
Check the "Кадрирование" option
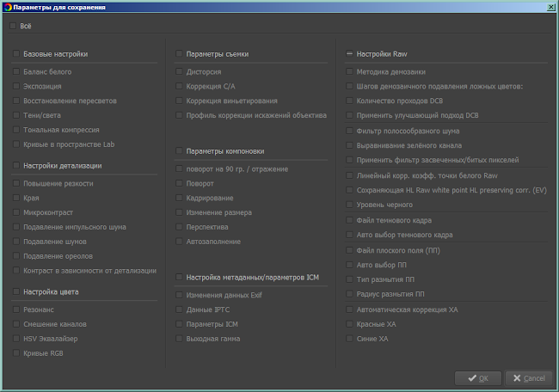pos(179,198)
